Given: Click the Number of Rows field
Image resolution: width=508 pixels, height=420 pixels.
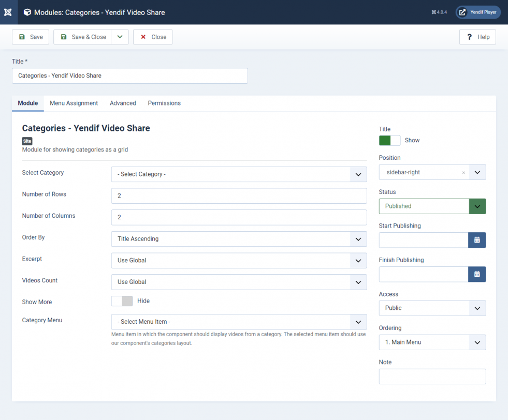Looking at the screenshot, I should 239,196.
